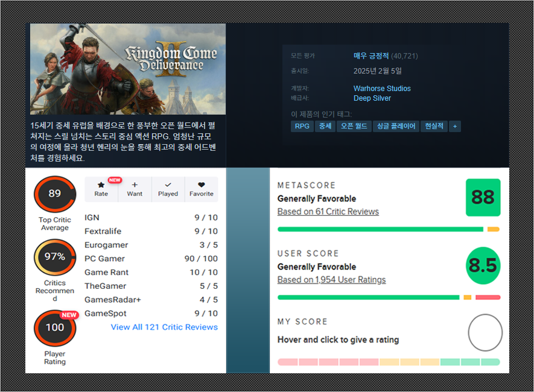Select the PC Gamer review row

pyautogui.click(x=151, y=259)
